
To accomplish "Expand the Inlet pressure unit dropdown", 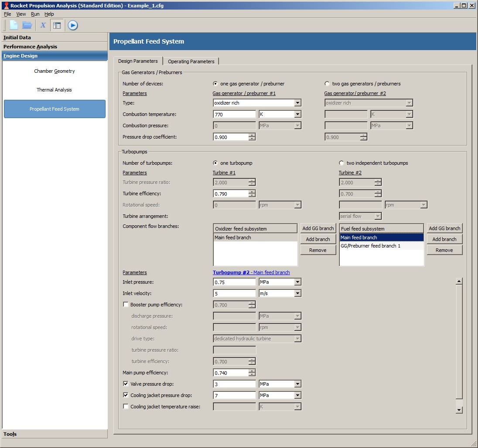I will [297, 282].
